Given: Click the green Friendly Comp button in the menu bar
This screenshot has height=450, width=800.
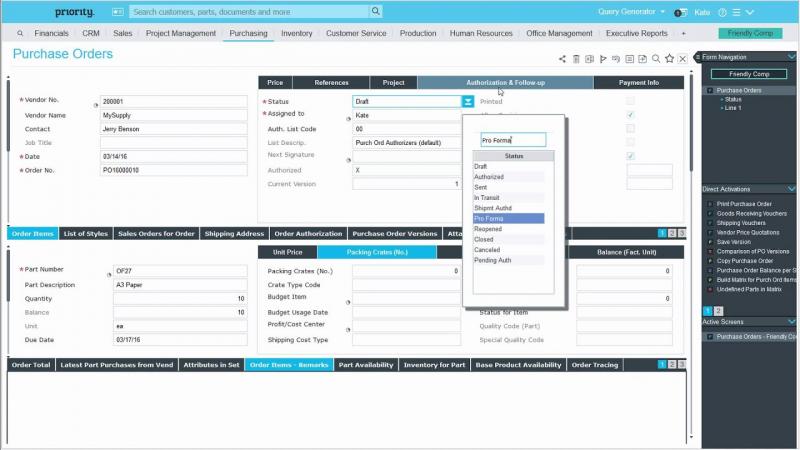Looking at the screenshot, I should [750, 33].
